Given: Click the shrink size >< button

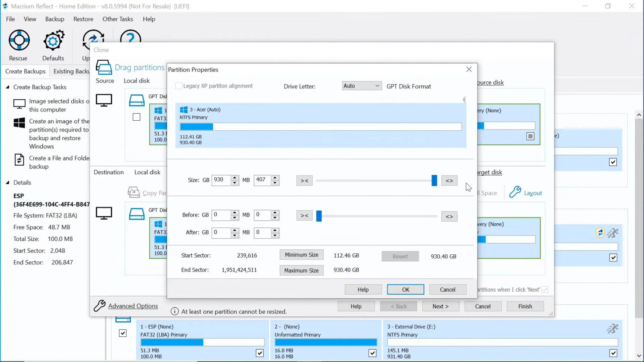Looking at the screenshot, I should 304,181.
